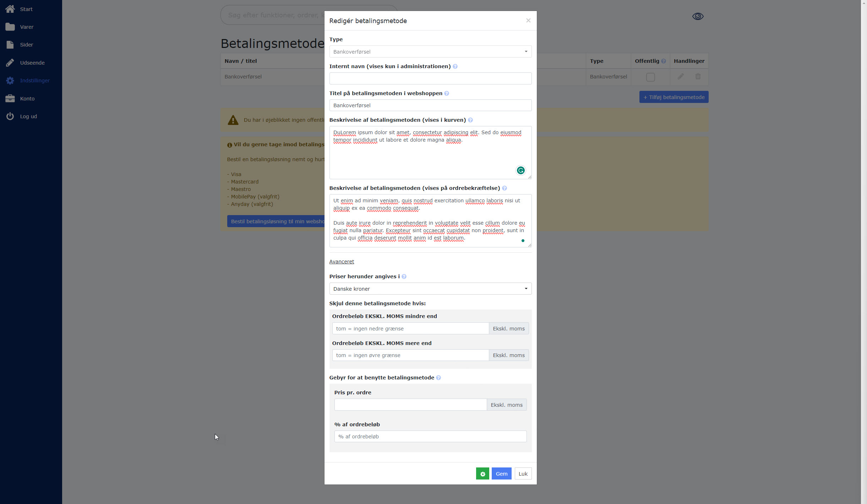Click help icon next to Priser herunder angives
The image size is (867, 504).
[404, 276]
